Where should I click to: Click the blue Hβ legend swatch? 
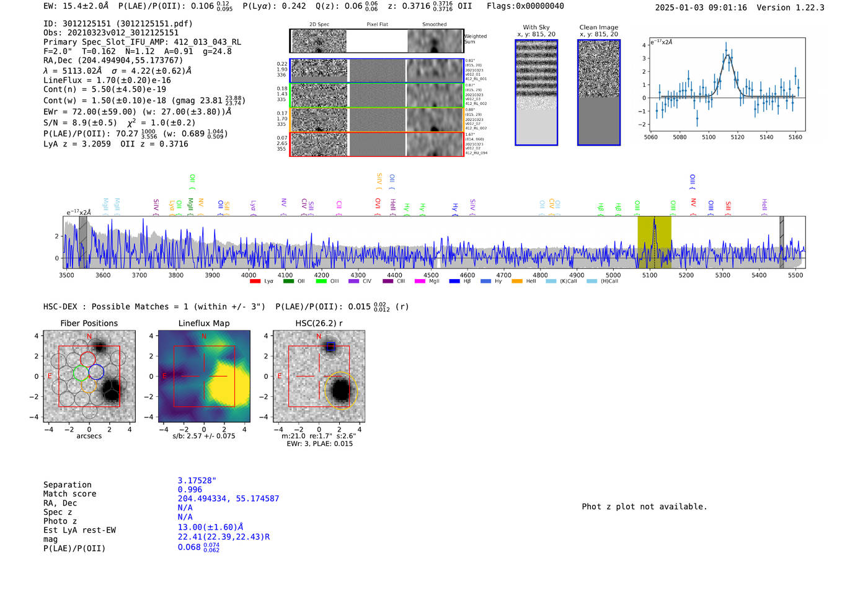coord(454,282)
